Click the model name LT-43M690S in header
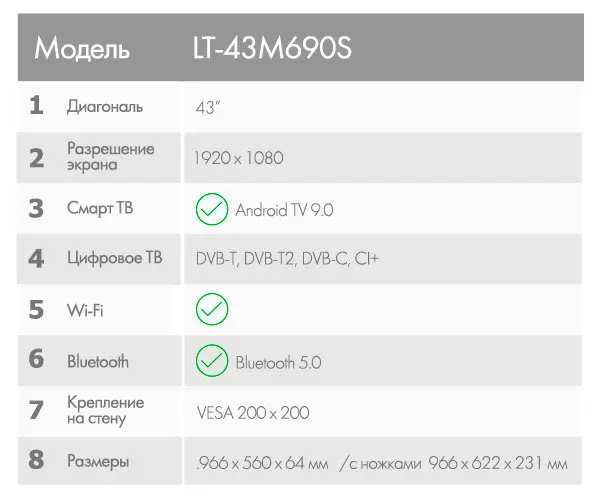This screenshot has height=500, width=600. click(272, 48)
